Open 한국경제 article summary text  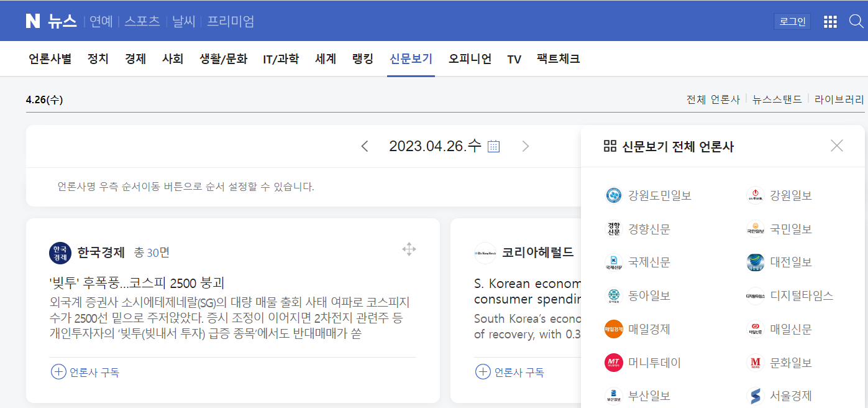[230, 318]
